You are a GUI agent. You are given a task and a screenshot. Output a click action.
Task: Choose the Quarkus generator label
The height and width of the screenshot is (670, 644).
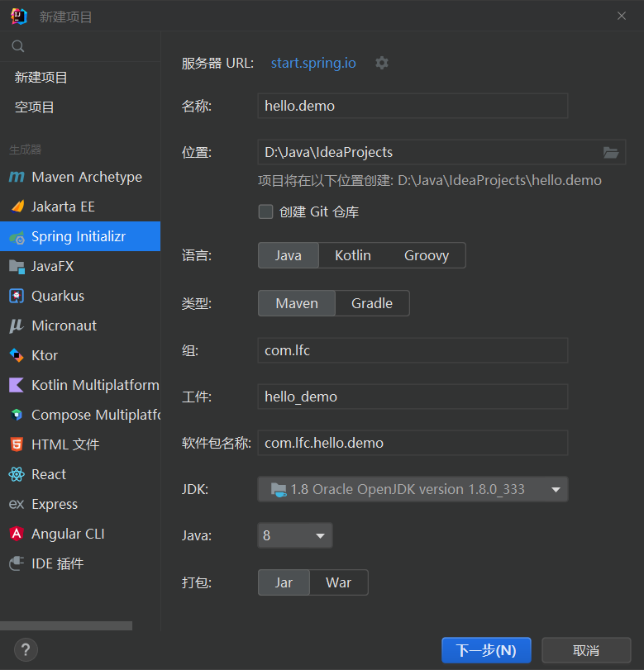tap(58, 296)
